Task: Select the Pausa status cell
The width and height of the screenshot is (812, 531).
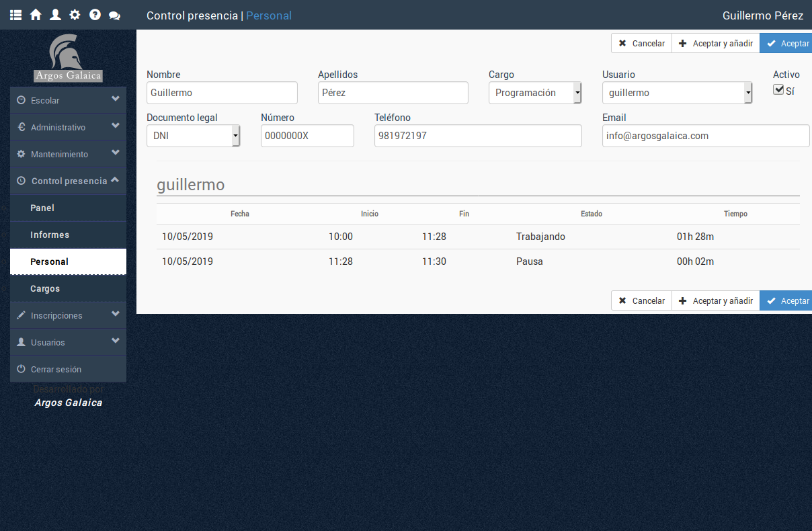Action: pos(530,261)
